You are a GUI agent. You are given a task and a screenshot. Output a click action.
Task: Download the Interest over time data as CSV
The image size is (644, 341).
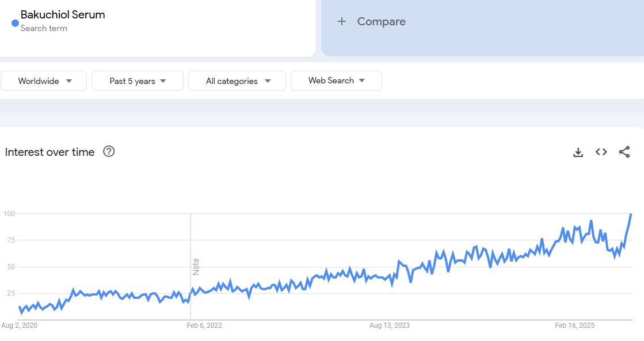click(x=578, y=152)
